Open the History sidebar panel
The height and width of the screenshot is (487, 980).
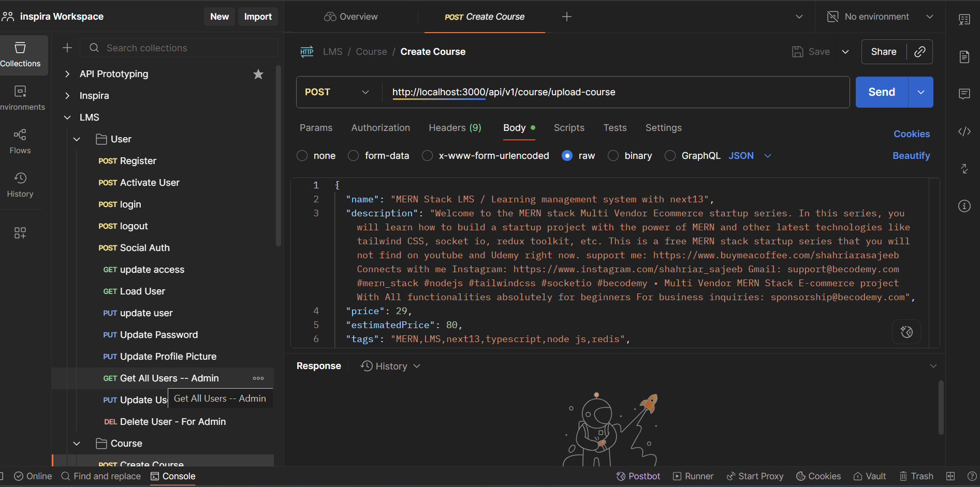[x=20, y=185]
